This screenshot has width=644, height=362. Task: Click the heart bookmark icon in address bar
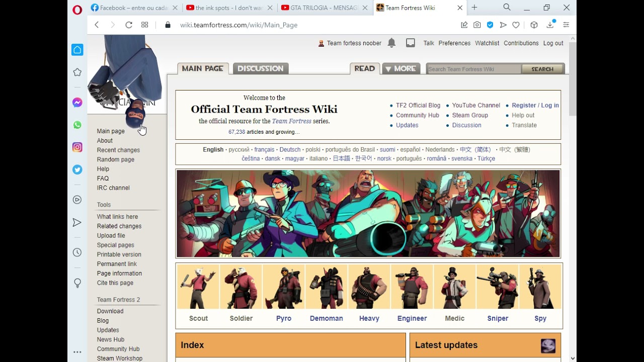[516, 25]
